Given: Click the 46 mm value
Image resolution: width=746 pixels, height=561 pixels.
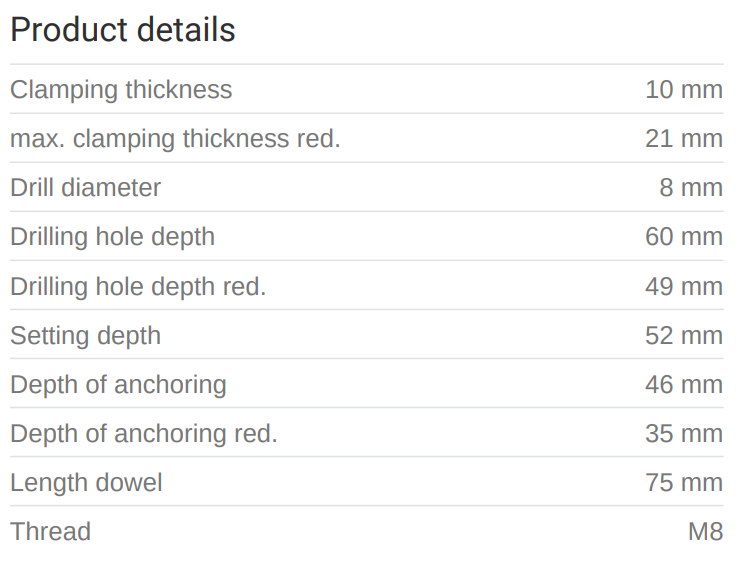Looking at the screenshot, I should click(684, 384).
